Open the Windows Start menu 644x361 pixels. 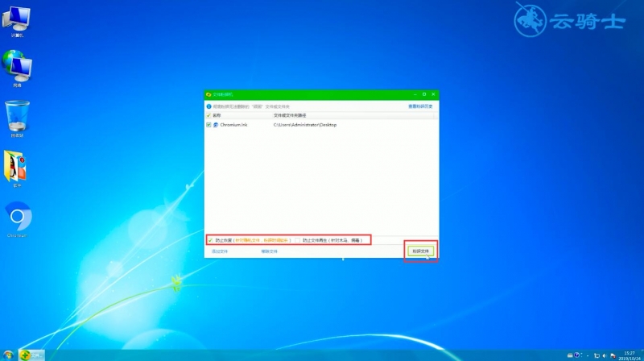[8, 355]
